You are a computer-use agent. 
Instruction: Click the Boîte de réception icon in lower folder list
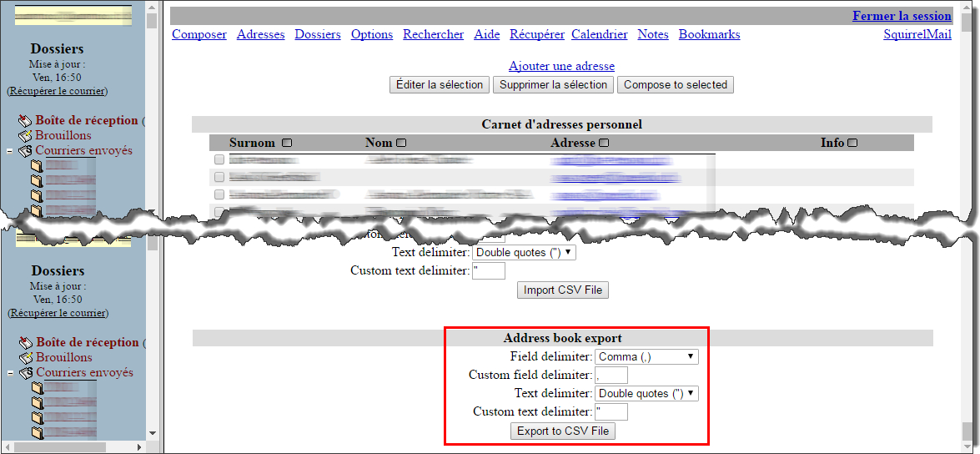point(26,342)
